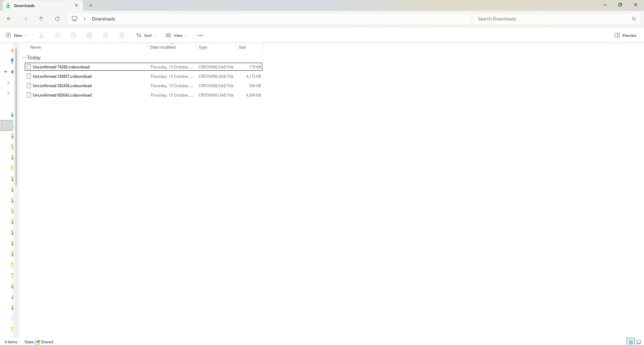Click the address bar chevron before Downloads
The width and height of the screenshot is (644, 345).
pyautogui.click(x=85, y=19)
